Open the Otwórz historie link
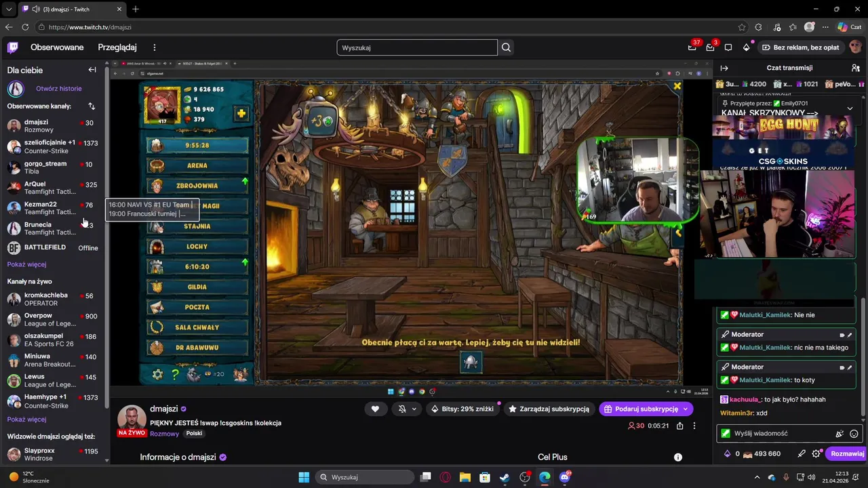 [x=59, y=89]
